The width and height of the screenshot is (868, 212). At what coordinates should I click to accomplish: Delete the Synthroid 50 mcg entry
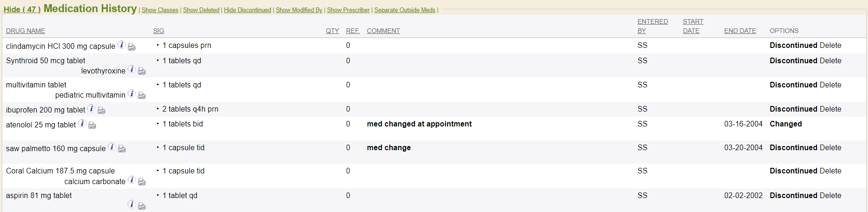(830, 60)
